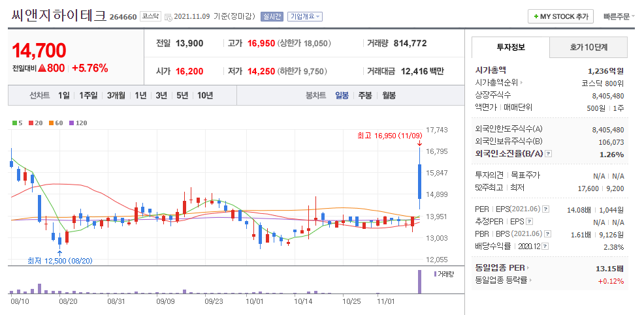Click the green 5-day moving average swatch
The height and width of the screenshot is (315, 644).
point(15,123)
